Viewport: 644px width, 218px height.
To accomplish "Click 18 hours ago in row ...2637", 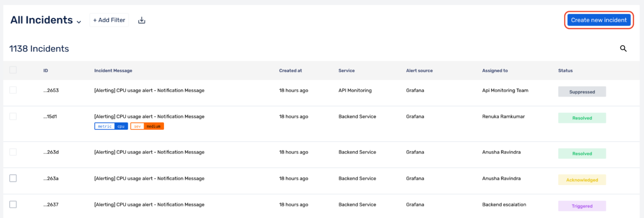I will 294,205.
